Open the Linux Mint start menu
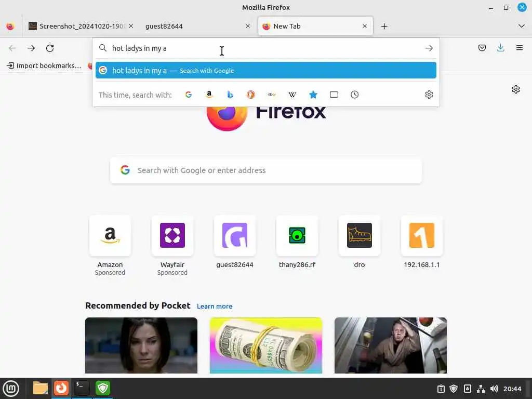532x399 pixels. 11,389
